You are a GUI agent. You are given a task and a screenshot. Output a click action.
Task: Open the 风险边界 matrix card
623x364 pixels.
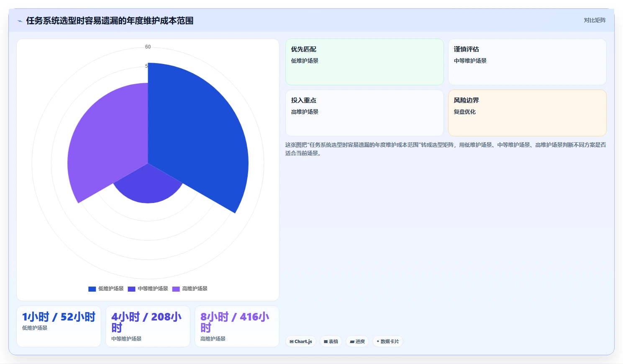click(527, 113)
